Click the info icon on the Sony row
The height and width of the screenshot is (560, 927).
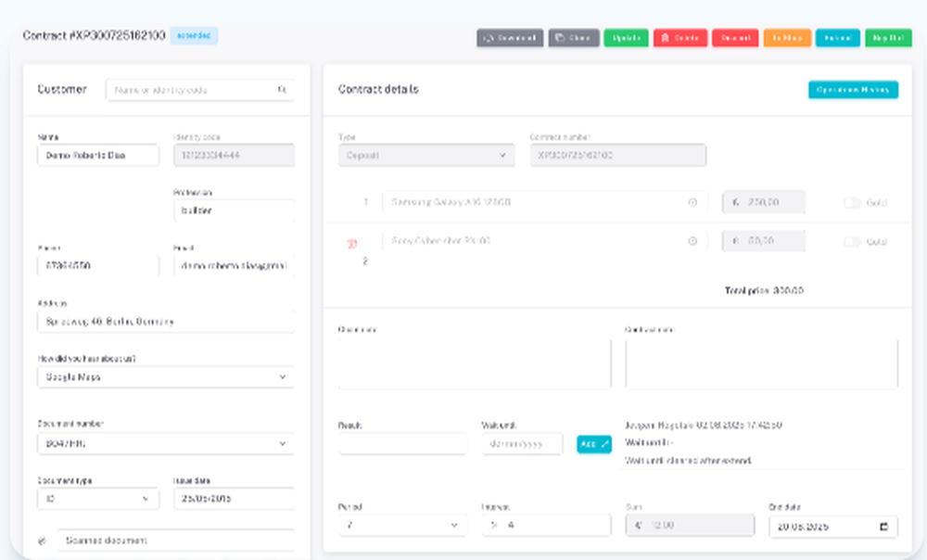[x=691, y=241]
